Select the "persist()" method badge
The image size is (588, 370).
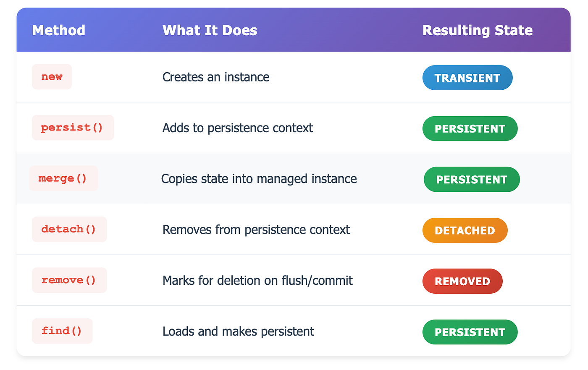72,128
